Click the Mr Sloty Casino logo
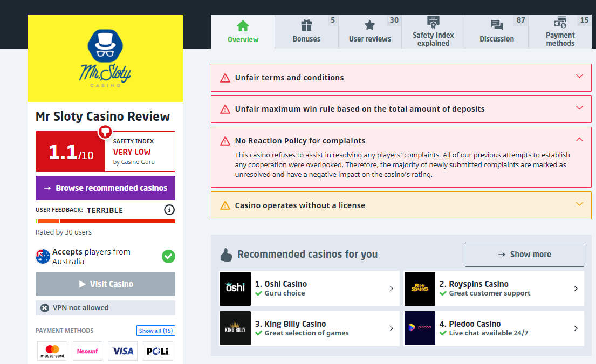 [105, 58]
